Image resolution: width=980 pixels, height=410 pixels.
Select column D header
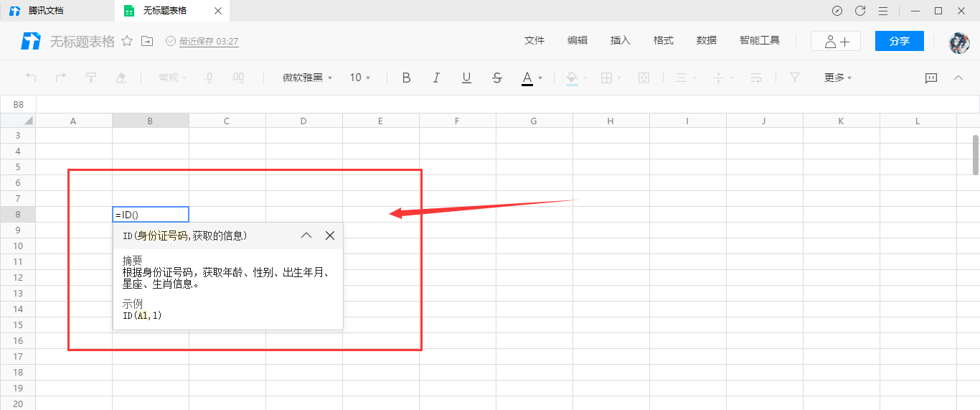pyautogui.click(x=303, y=121)
